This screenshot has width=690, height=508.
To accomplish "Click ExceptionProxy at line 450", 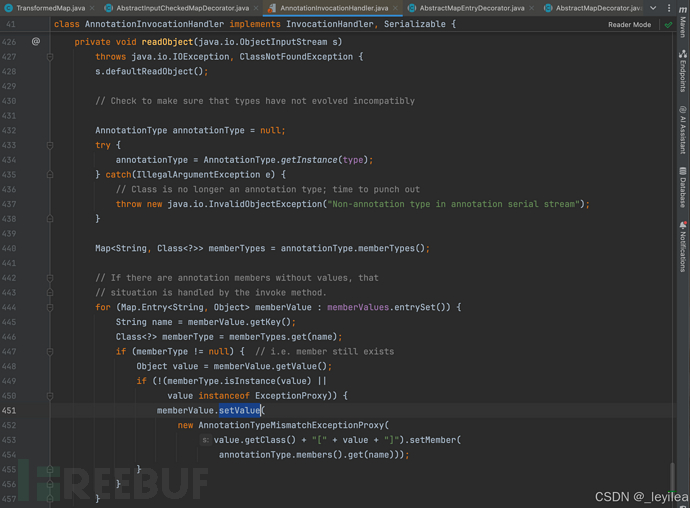I will point(291,396).
